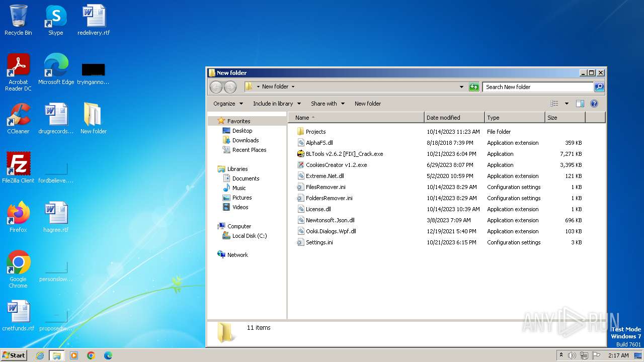Open Documents library
The height and width of the screenshot is (362, 644).
click(x=246, y=178)
